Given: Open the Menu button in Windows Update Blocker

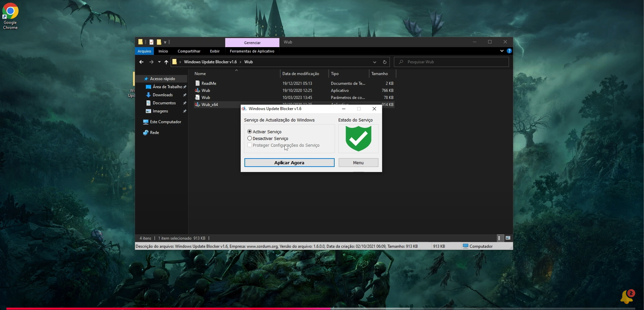Looking at the screenshot, I should click(x=358, y=163).
